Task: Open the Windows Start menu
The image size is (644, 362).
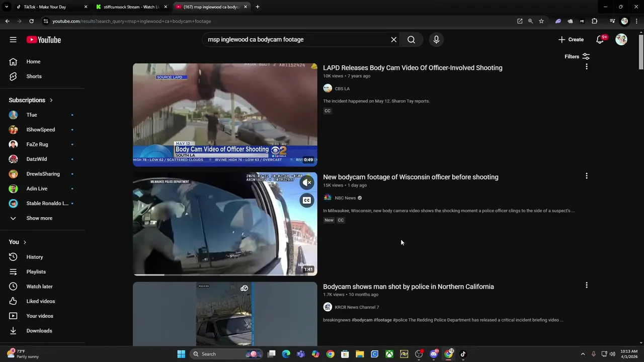Action: click(x=181, y=354)
